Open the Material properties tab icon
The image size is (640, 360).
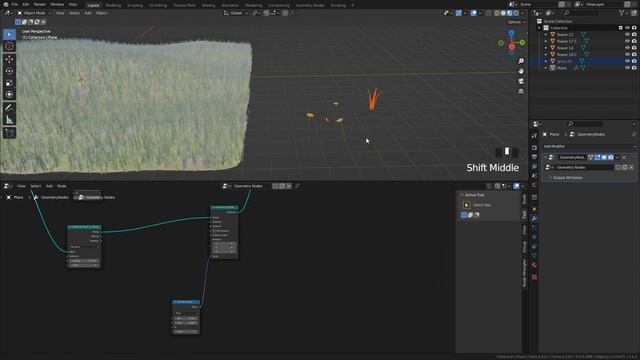[x=534, y=265]
